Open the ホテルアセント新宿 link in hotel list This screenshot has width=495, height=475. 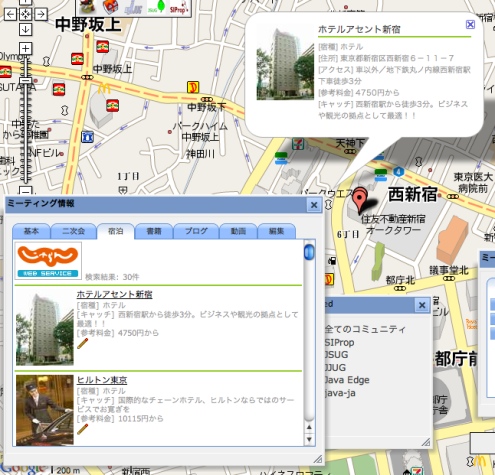pyautogui.click(x=114, y=294)
